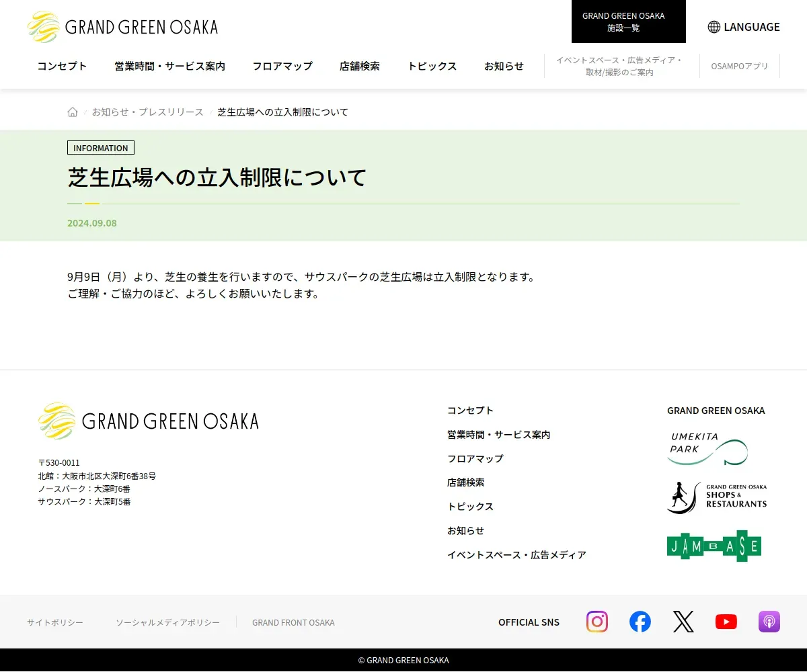This screenshot has height=672, width=807.
Task: Click the text サウスパーク：大深町5番
Action: 84,501
